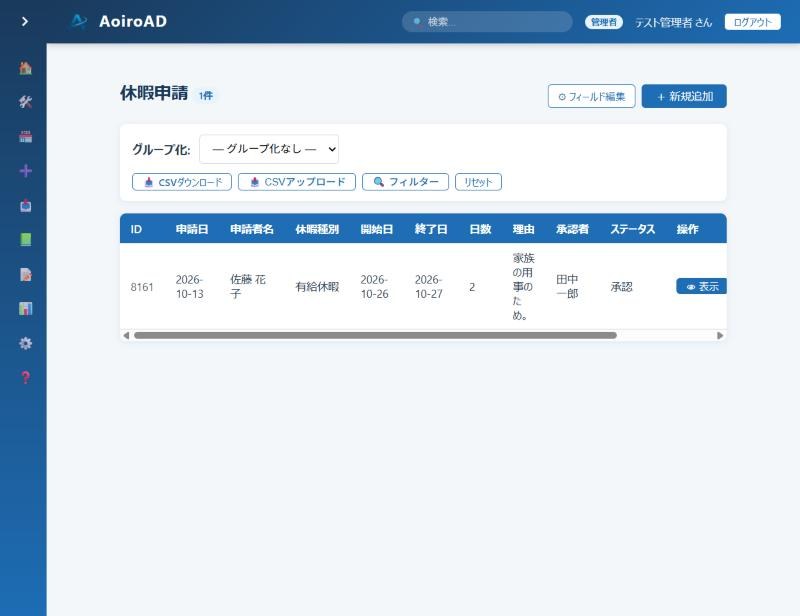The image size is (800, 616).
Task: Click the リセット reset button
Action: (x=478, y=182)
